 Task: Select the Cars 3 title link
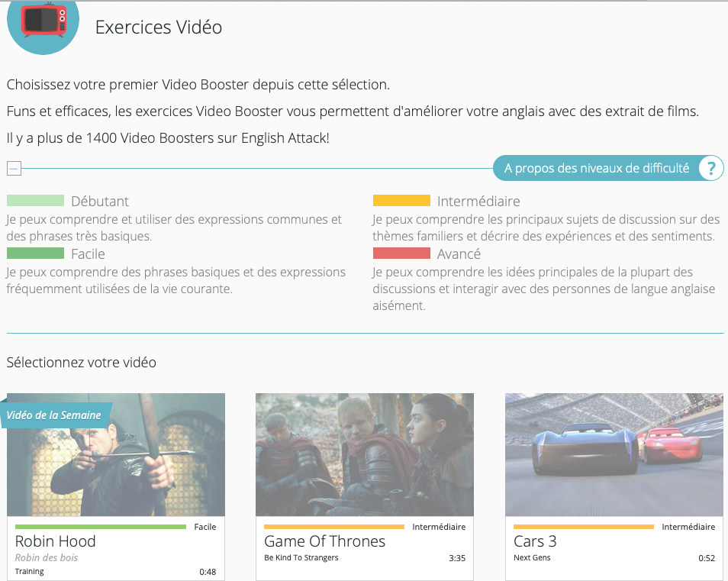click(x=535, y=541)
